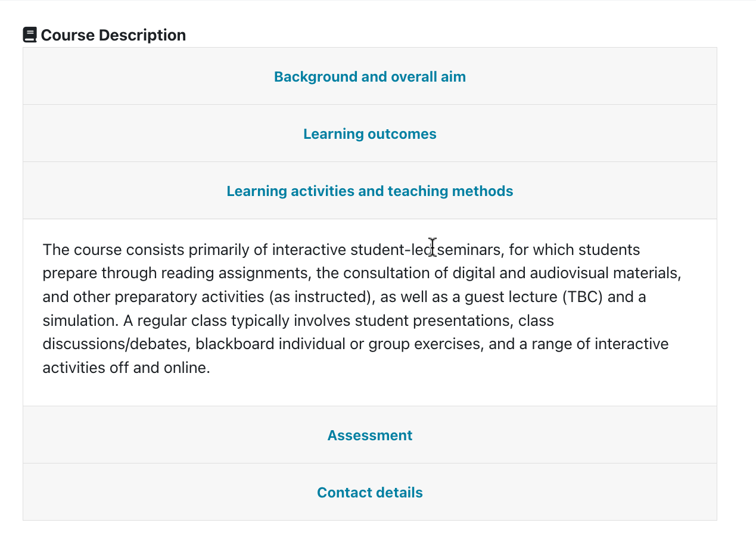This screenshot has width=756, height=560.
Task: Click the phrase "audiovisual materials"
Action: [x=603, y=273]
